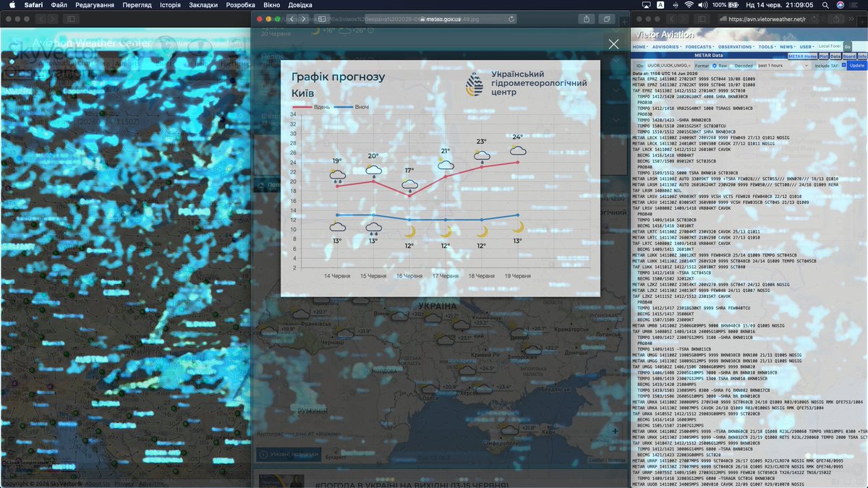The width and height of the screenshot is (868, 488).
Task: Open Safari menu in menu bar
Action: click(x=33, y=4)
